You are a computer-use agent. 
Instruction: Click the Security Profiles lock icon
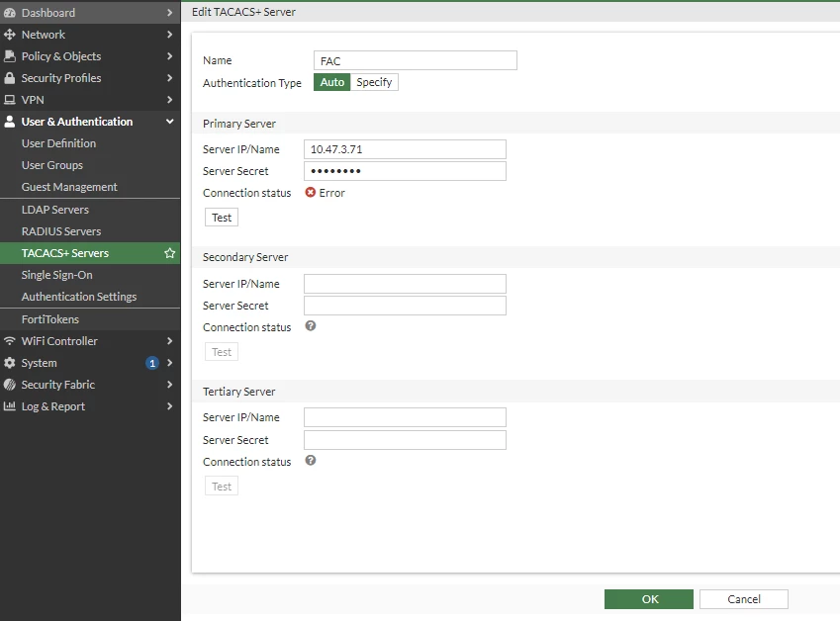tap(10, 78)
